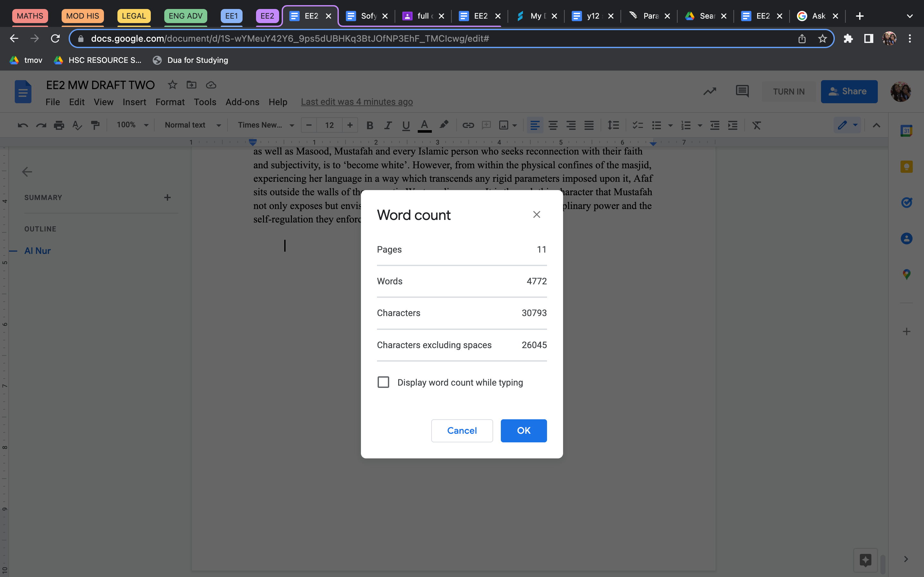The height and width of the screenshot is (577, 924).
Task: Open the Format menu
Action: tap(170, 102)
